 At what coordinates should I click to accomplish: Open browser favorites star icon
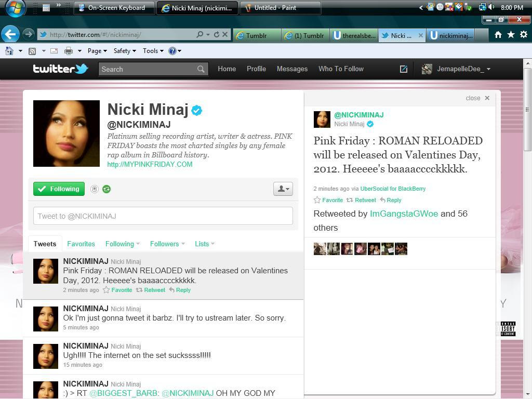(511, 34)
